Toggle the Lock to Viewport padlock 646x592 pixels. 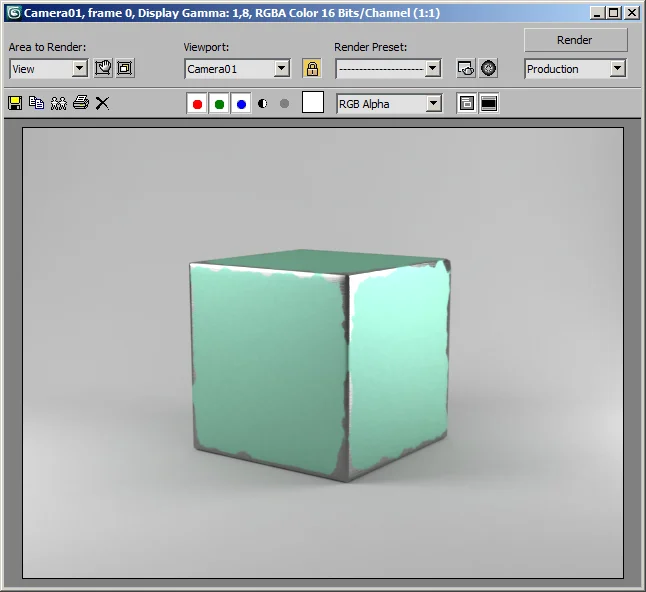[x=312, y=68]
